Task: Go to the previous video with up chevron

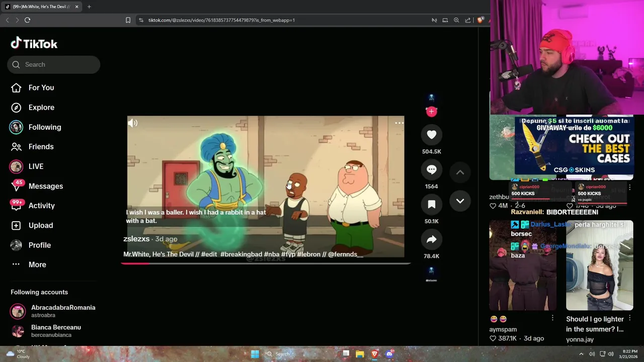Action: [460, 172]
